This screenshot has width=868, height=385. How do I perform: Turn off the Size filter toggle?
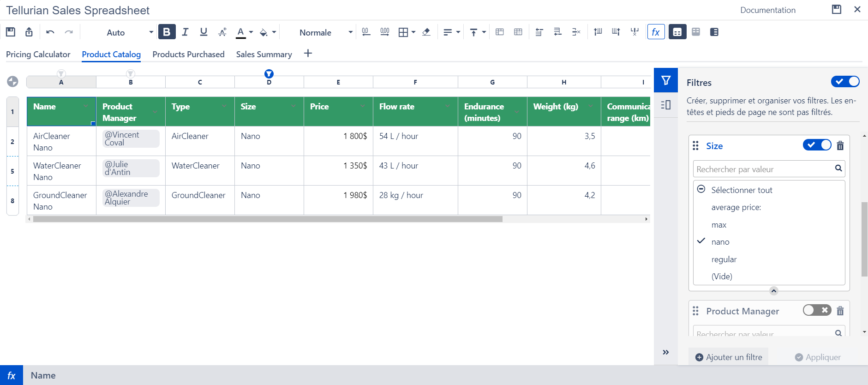(x=817, y=145)
